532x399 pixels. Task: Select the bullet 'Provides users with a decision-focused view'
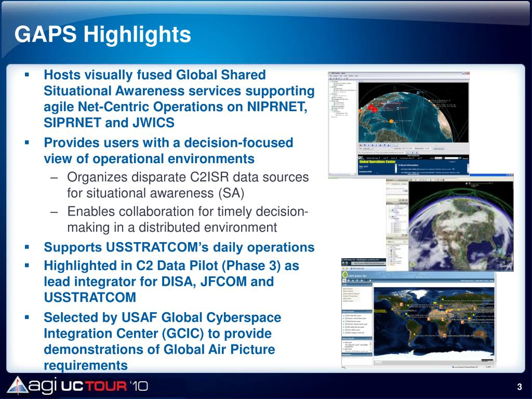[168, 151]
